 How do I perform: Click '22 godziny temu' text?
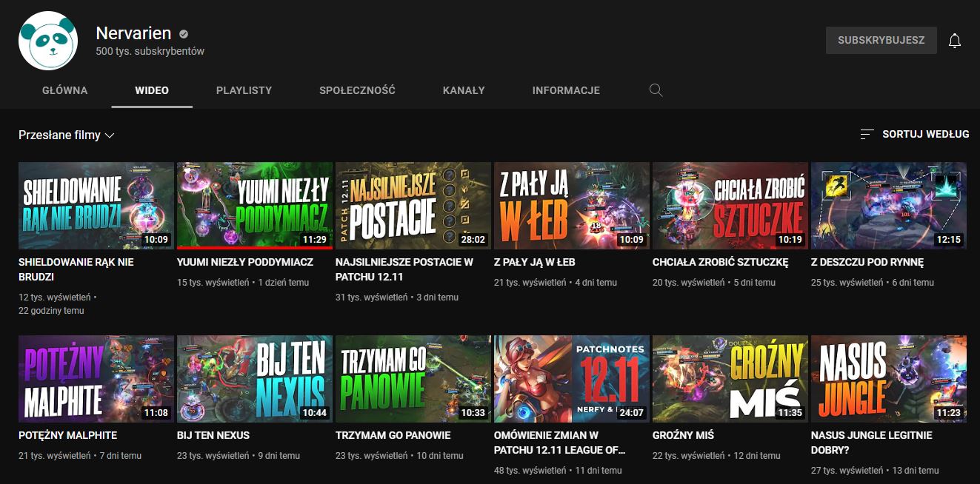(51, 311)
